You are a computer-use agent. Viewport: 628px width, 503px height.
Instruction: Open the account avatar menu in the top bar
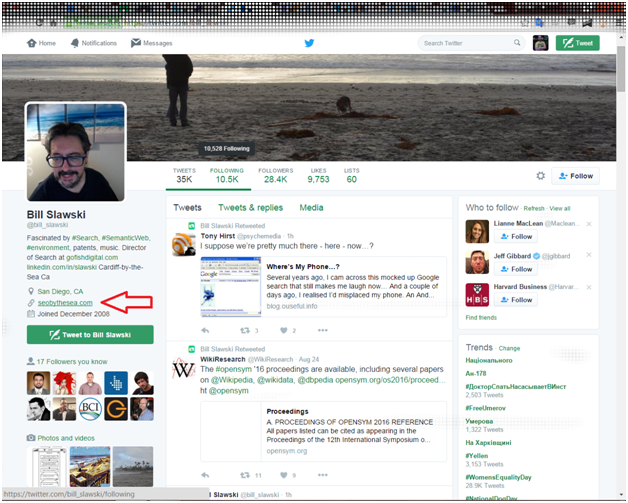click(x=540, y=43)
